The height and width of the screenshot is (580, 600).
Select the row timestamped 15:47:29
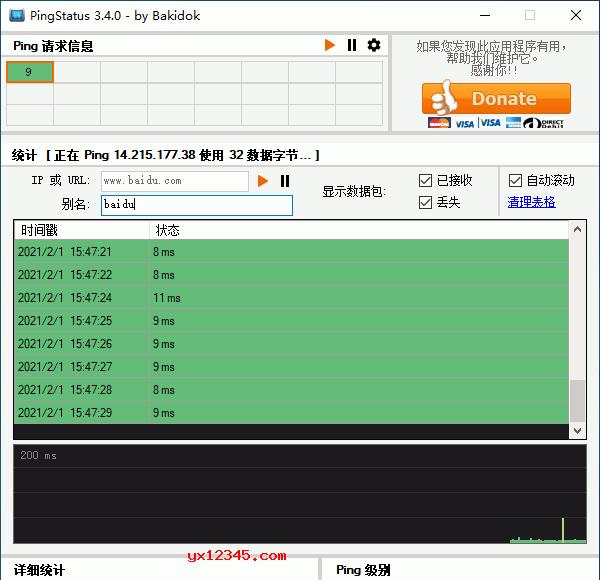tap(291, 412)
